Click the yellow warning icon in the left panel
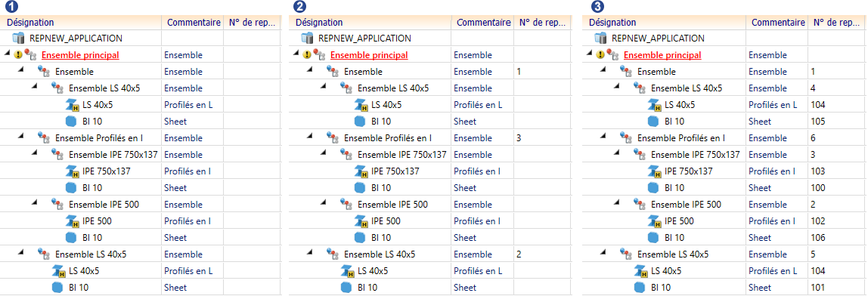Viewport: 868px width, 296px height. click(17, 55)
